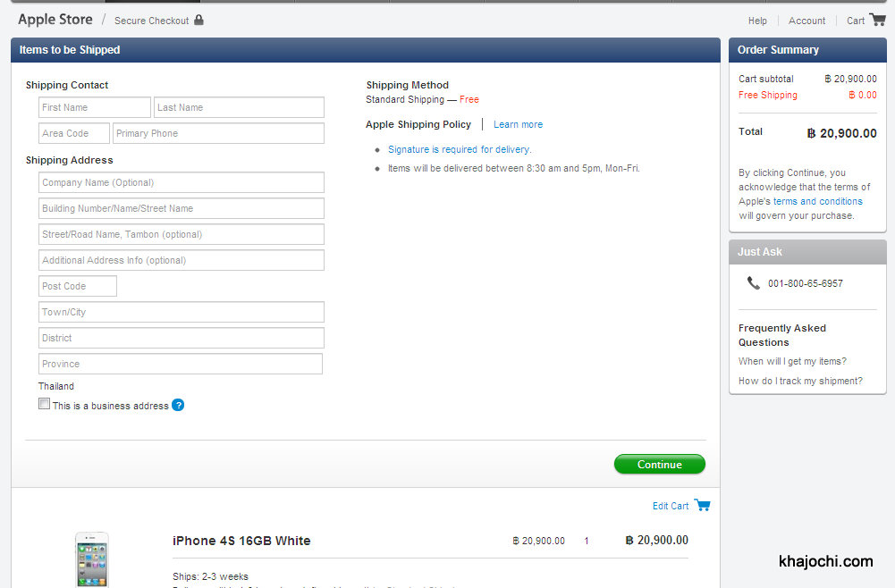Click the Secure Checkout text

coord(151,21)
